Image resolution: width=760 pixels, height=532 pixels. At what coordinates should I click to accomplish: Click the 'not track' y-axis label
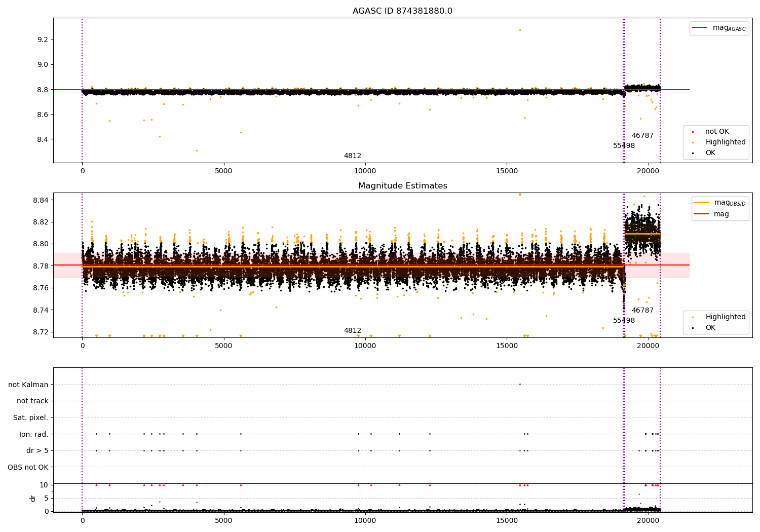pyautogui.click(x=32, y=401)
